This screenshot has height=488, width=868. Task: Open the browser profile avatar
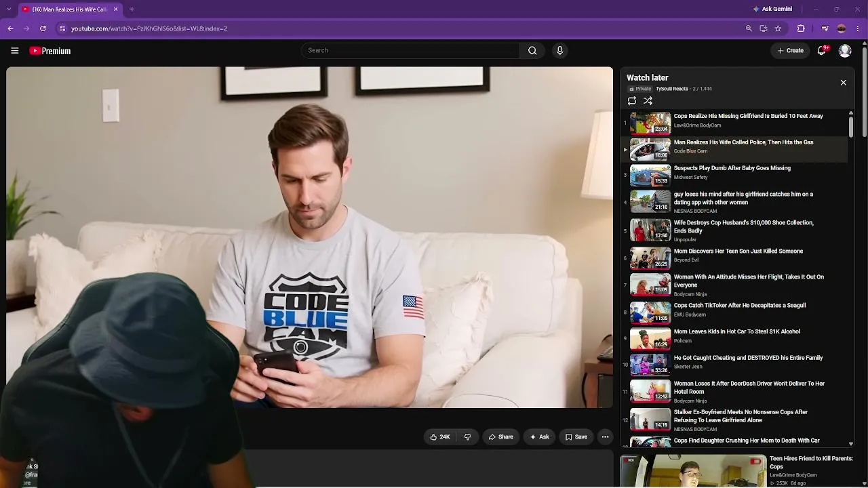(x=842, y=28)
